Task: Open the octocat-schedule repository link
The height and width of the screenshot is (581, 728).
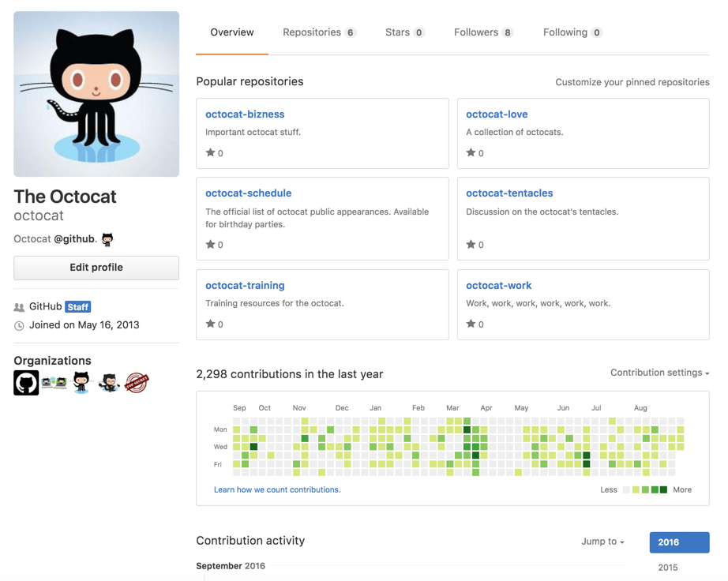Action: [249, 193]
